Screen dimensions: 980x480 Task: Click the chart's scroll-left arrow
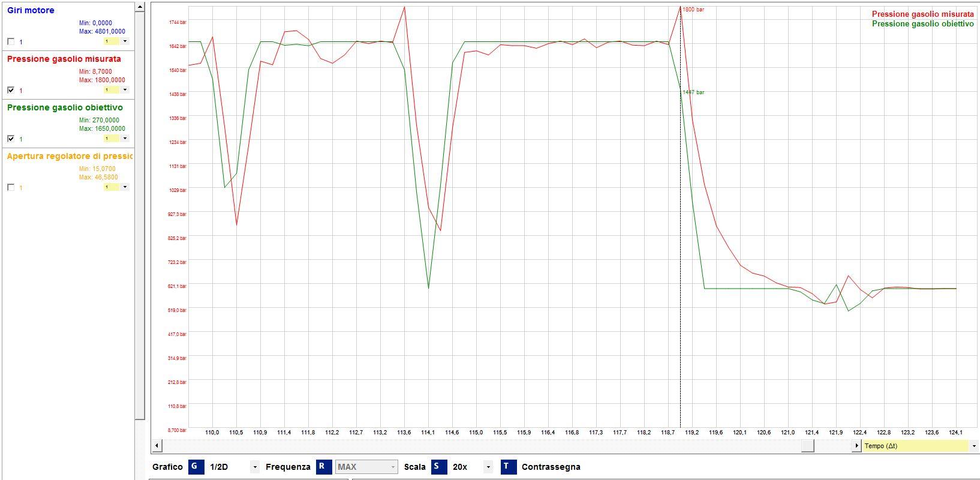click(157, 446)
